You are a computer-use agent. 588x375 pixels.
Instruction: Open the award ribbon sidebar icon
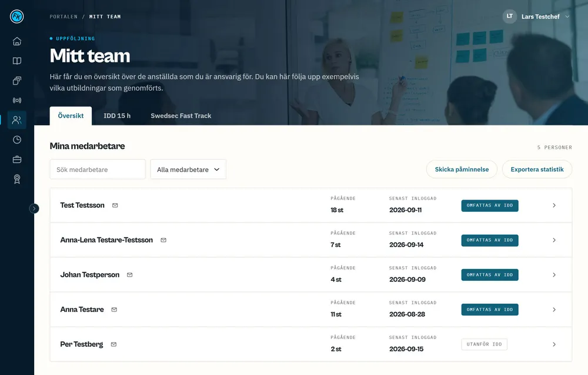click(x=17, y=179)
